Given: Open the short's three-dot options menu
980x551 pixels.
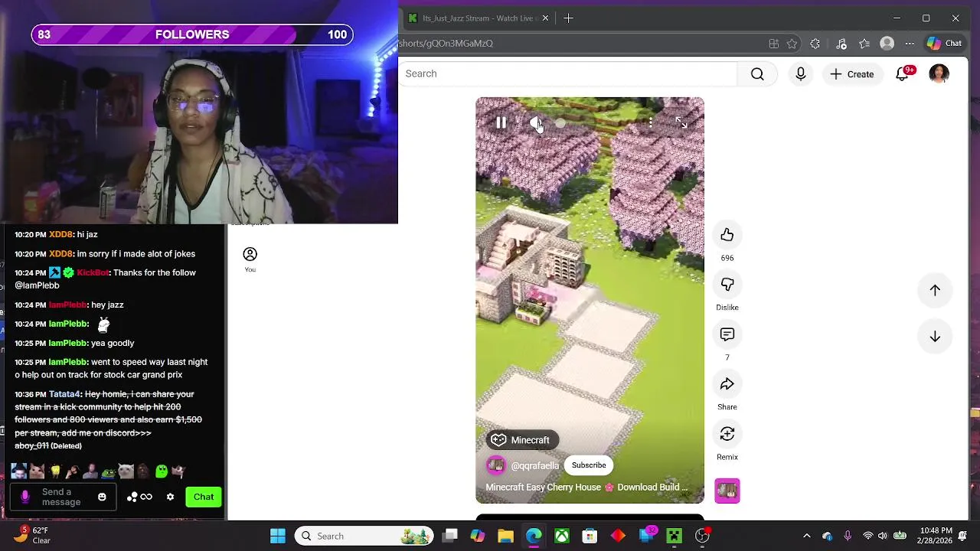Looking at the screenshot, I should [x=650, y=122].
